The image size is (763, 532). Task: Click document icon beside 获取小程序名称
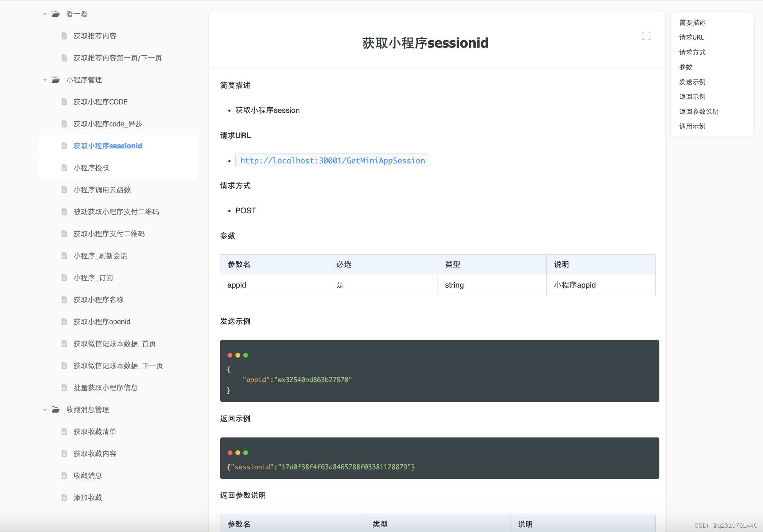click(64, 300)
